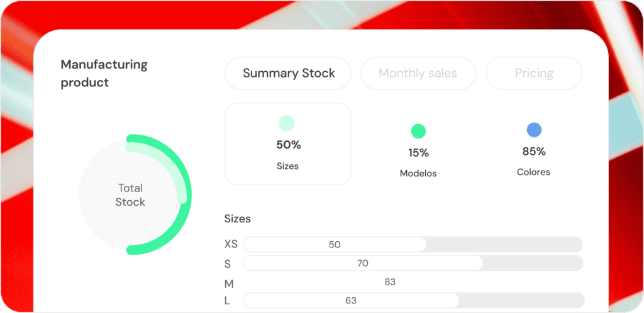The height and width of the screenshot is (313, 644).
Task: Click the Sizes section heading
Action: pyautogui.click(x=238, y=219)
